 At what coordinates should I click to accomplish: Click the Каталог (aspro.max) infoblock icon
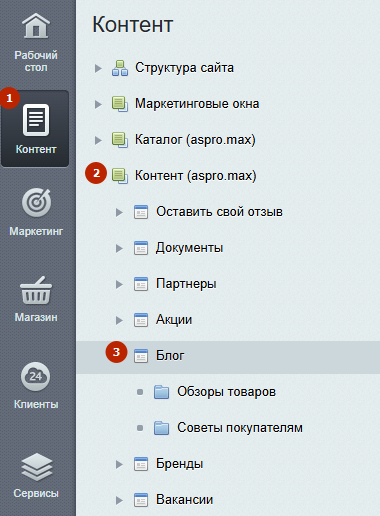120,140
